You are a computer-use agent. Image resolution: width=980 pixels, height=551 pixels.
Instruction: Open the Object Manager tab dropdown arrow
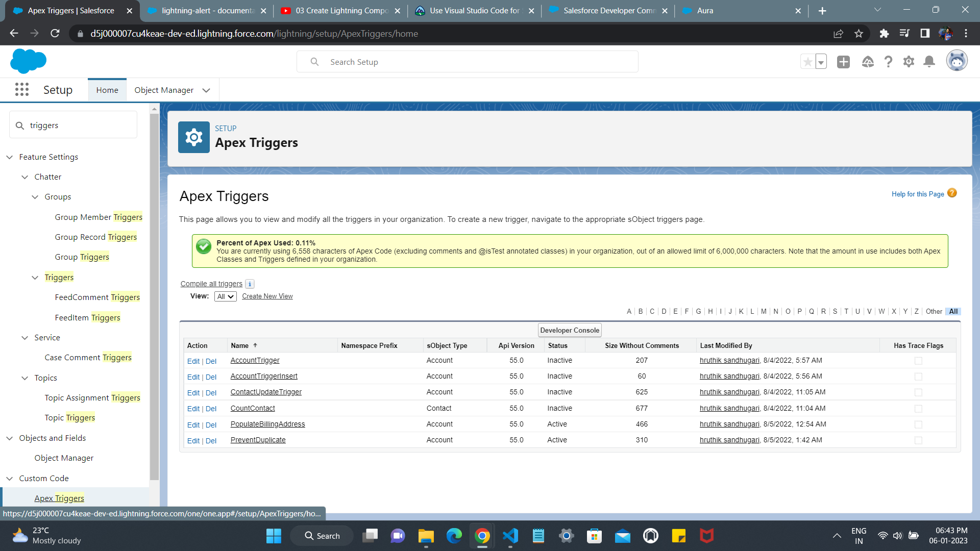[206, 90]
